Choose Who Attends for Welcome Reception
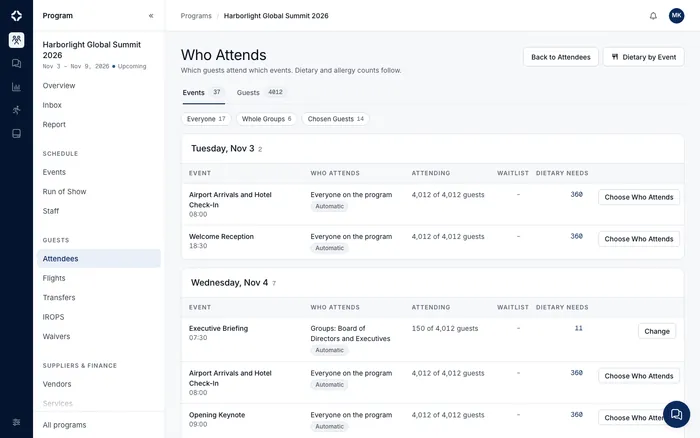Viewport: 700px width, 438px height. pyautogui.click(x=638, y=239)
